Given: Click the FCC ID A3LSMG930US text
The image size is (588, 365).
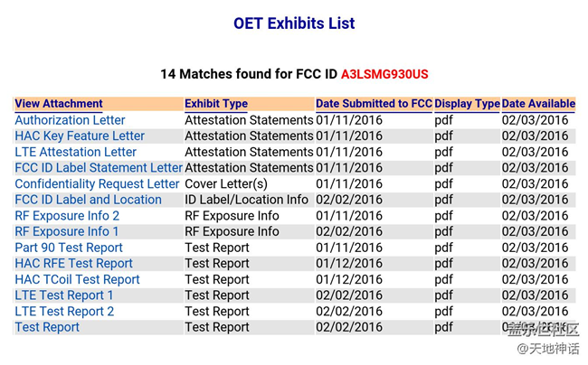Looking at the screenshot, I should (x=384, y=72).
